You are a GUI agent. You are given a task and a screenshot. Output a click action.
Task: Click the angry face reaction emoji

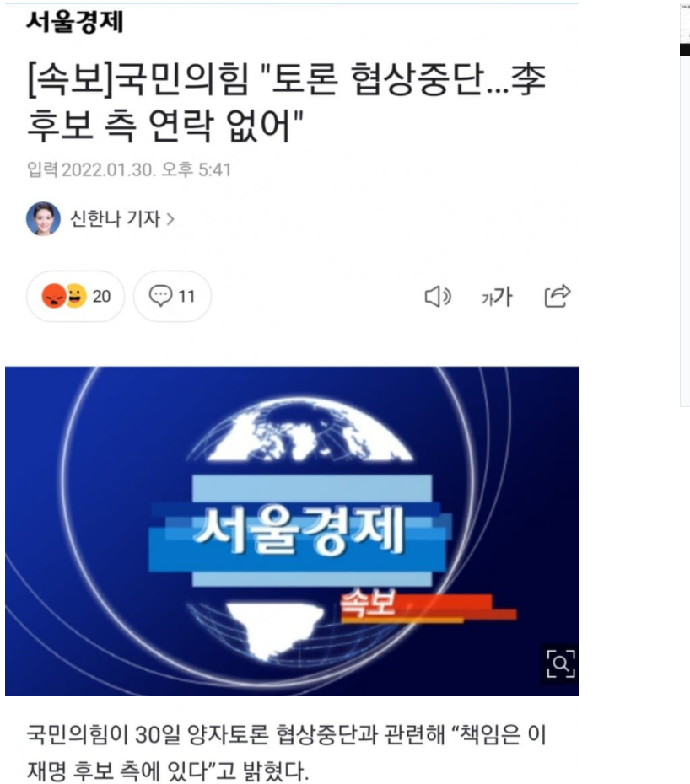pos(54,296)
